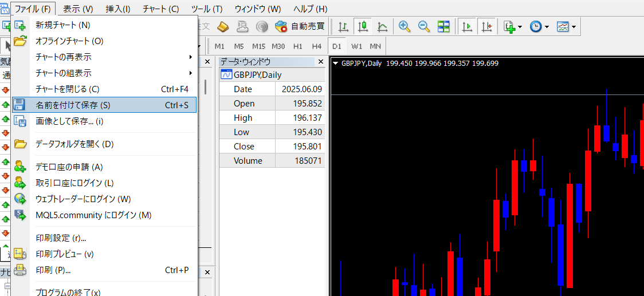Choose オフラインチャート (O) menu entry
Viewport: 644px width, 296px height.
(x=104, y=41)
